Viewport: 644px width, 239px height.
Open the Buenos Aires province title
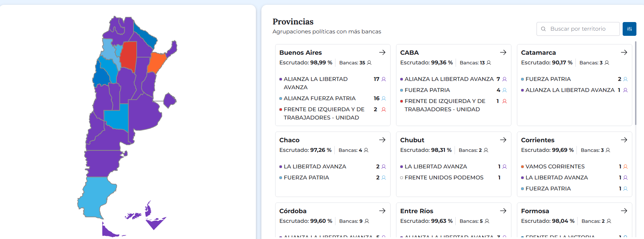point(300,53)
